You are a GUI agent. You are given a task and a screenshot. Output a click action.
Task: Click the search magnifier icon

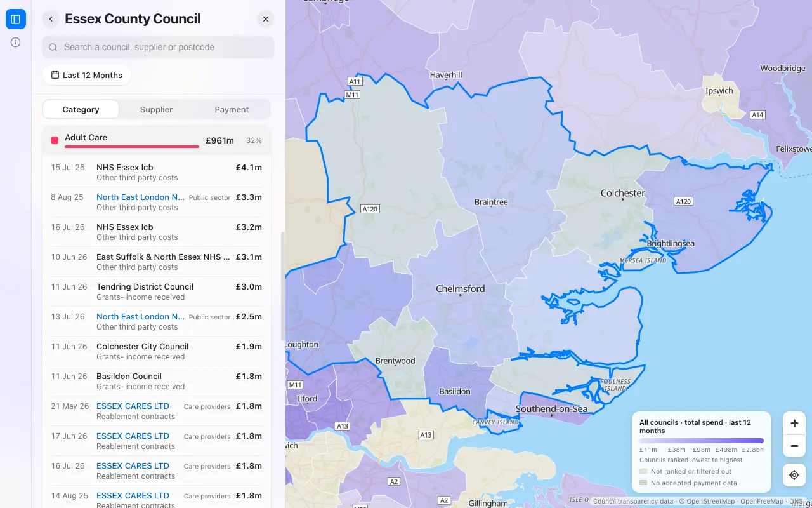point(53,47)
